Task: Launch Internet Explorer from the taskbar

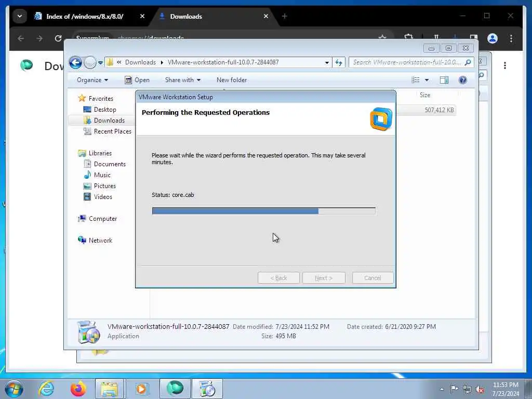Action: coord(46,389)
